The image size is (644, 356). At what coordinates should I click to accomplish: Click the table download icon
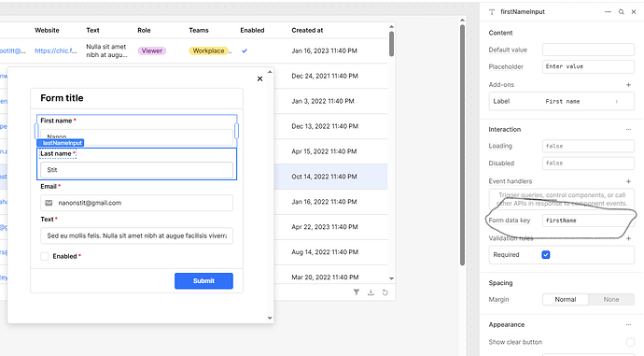[371, 292]
